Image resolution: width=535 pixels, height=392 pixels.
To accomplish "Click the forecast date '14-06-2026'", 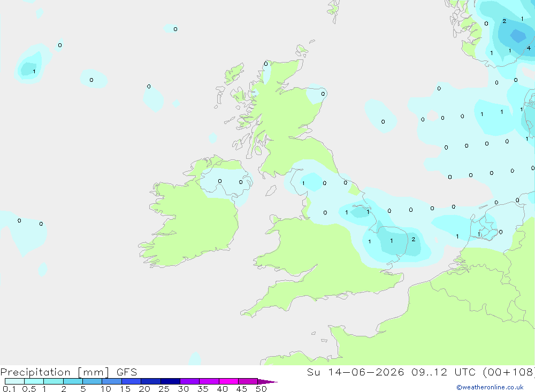I will click(366, 372).
